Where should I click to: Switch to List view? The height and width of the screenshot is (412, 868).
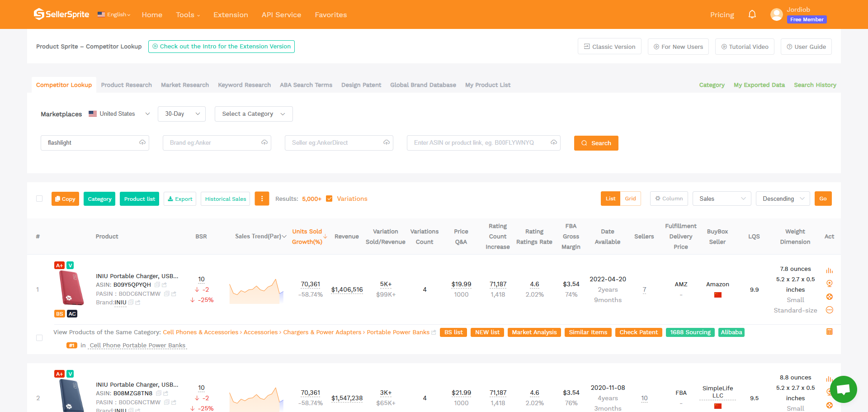click(611, 199)
